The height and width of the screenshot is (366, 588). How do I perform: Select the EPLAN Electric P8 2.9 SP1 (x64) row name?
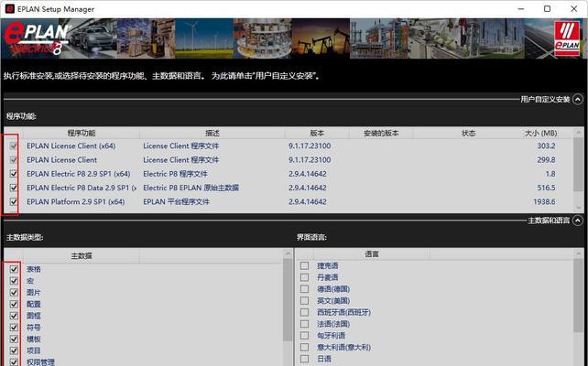point(79,174)
